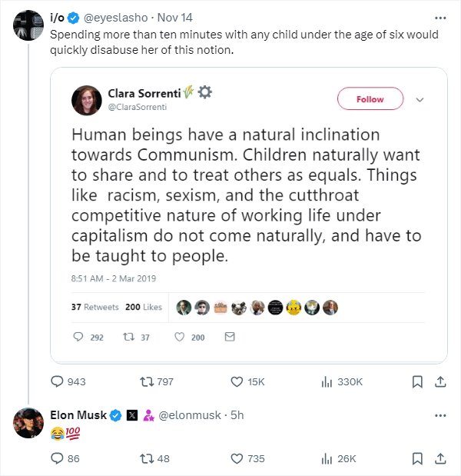Bookmark Elon Musk's reply
461x476 pixels.
coord(417,458)
